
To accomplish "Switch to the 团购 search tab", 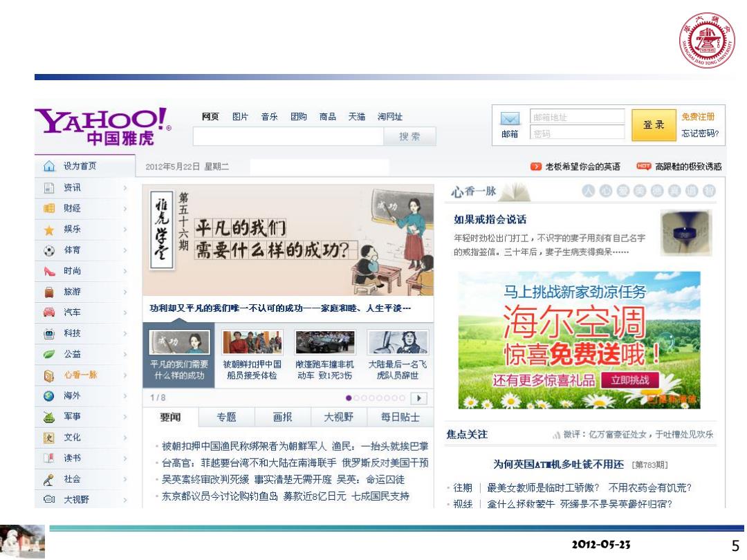I will [x=299, y=117].
